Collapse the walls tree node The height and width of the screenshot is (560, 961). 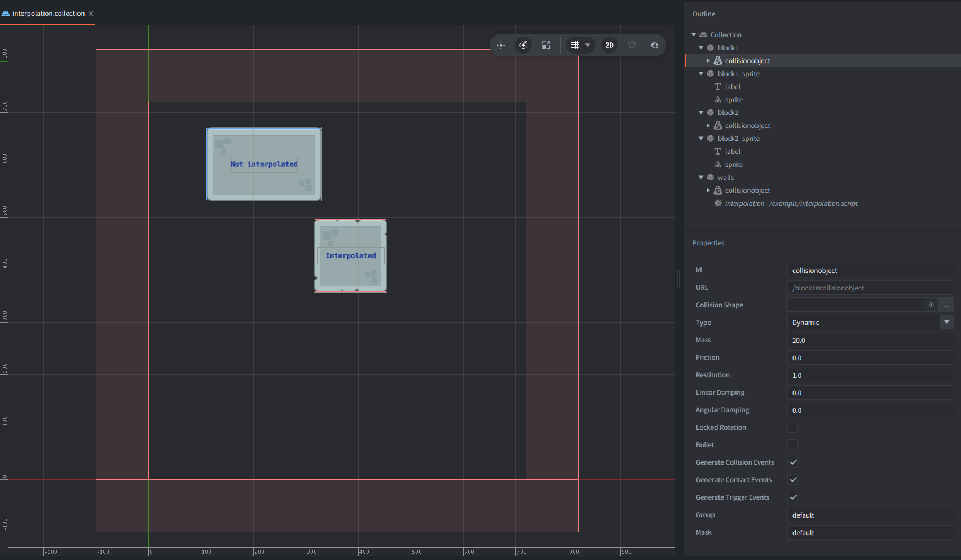[x=701, y=178]
